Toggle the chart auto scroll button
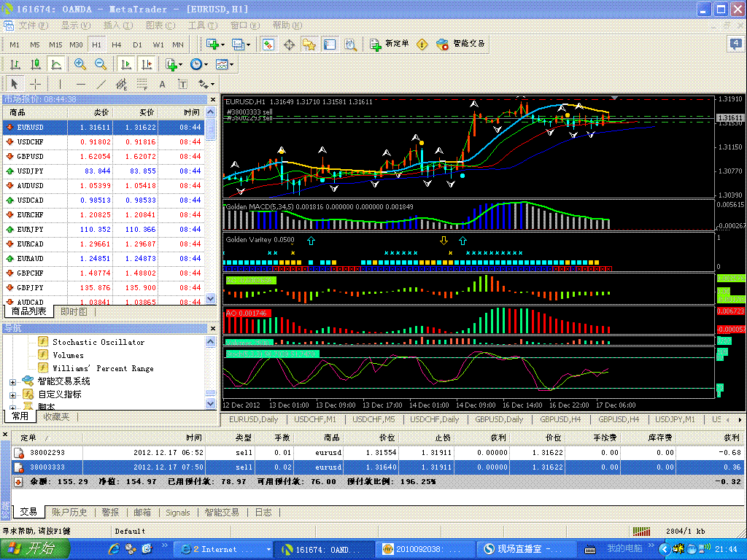The height and width of the screenshot is (560, 747). (125, 64)
